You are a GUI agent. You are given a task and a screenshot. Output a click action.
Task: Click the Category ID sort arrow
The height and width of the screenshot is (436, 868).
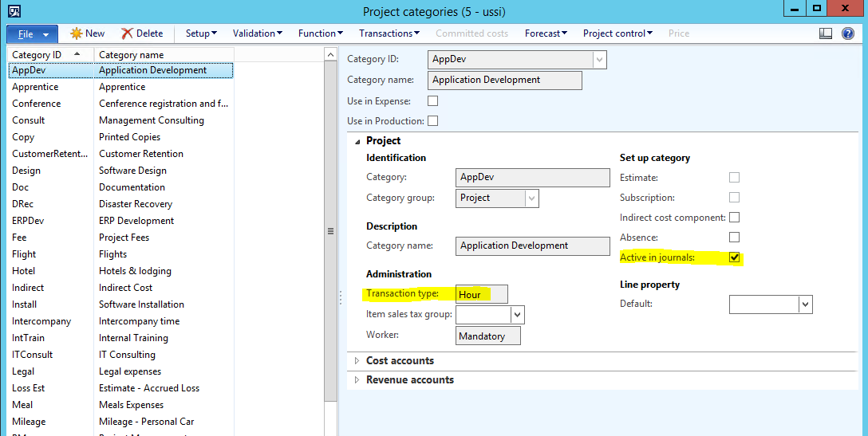pyautogui.click(x=77, y=53)
